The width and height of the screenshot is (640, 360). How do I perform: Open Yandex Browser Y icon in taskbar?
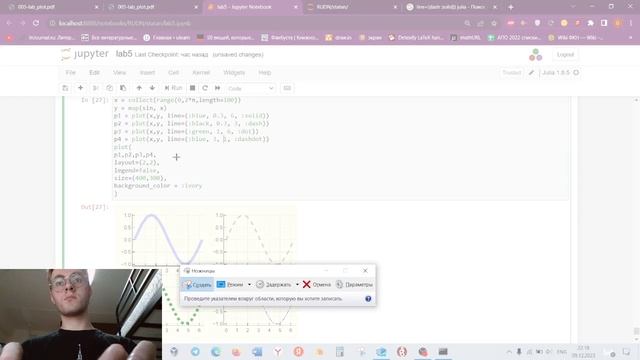coord(278,351)
